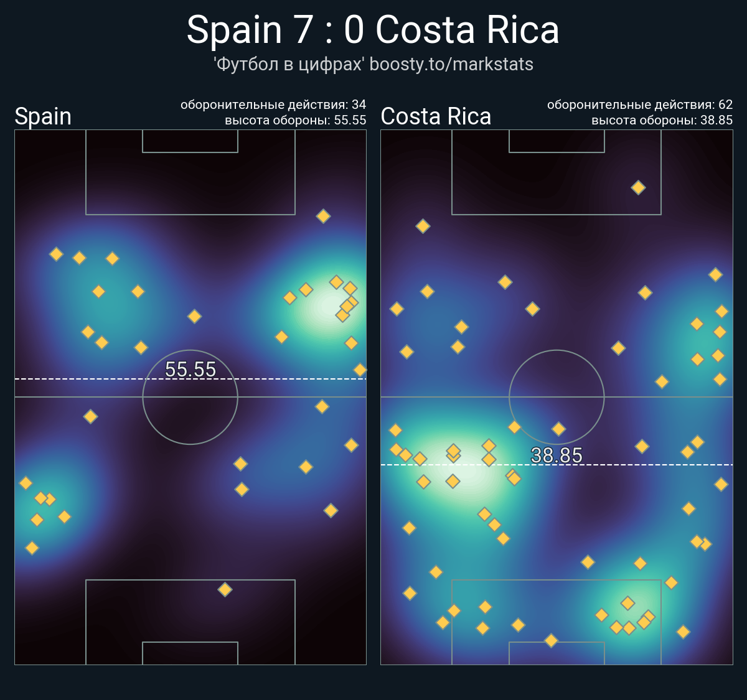747x700 pixels.
Task: Click the bottom-left diamond on Spain's pitch
Action: pos(32,548)
